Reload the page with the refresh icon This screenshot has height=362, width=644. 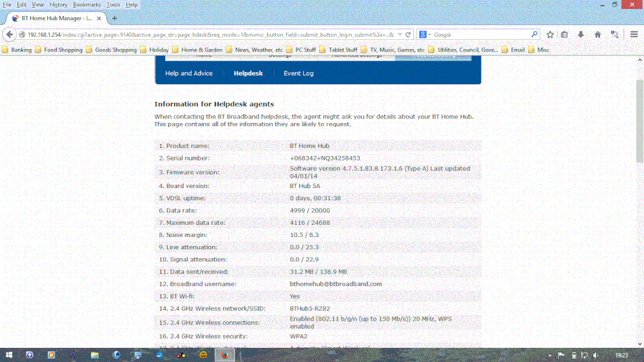pos(408,35)
